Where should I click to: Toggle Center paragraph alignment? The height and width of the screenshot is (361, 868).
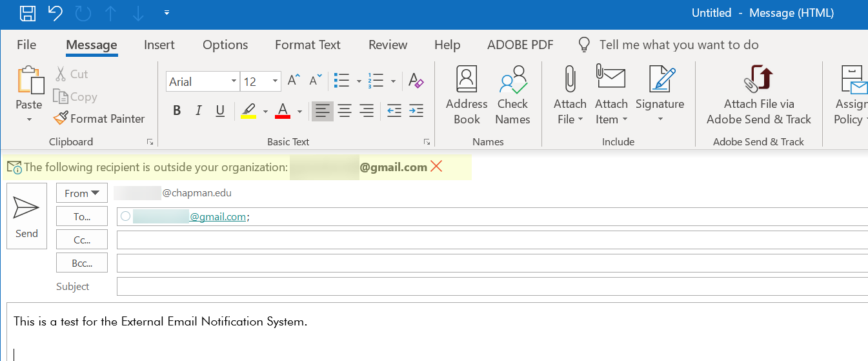(x=345, y=111)
